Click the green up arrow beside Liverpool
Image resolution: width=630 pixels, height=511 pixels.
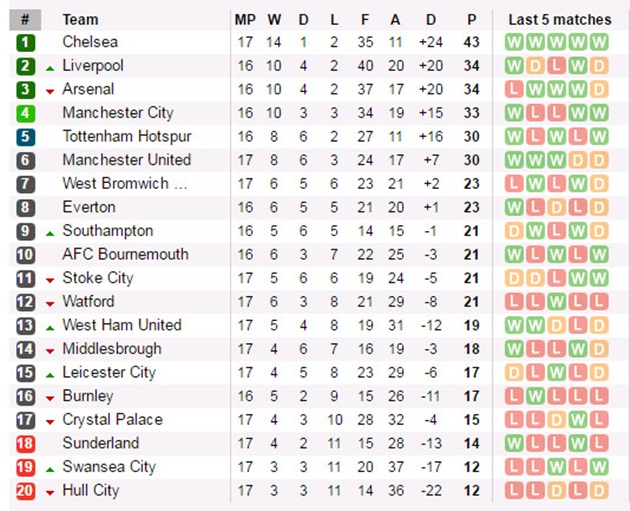click(x=50, y=69)
